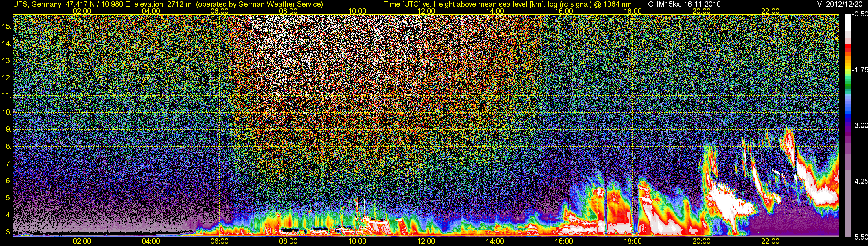
Task: Click the colorbar value -4.25
Action: tap(860, 181)
